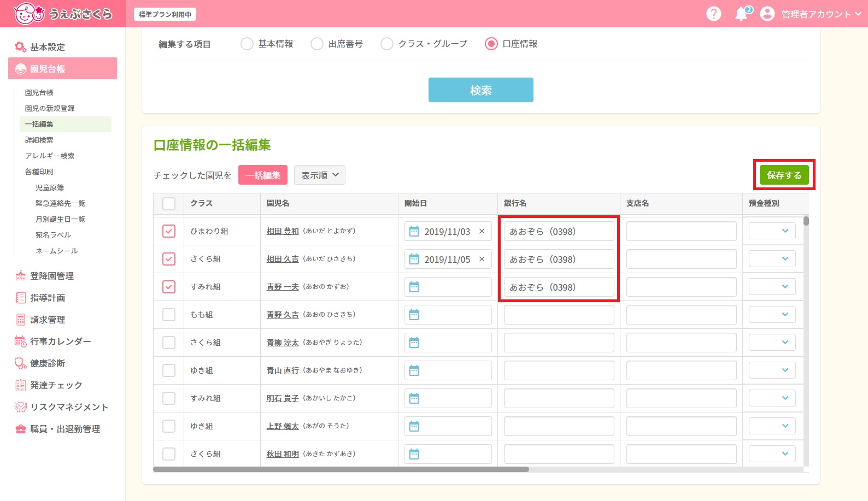
Task: Open the 青柳 涼太 child link
Action: (283, 343)
